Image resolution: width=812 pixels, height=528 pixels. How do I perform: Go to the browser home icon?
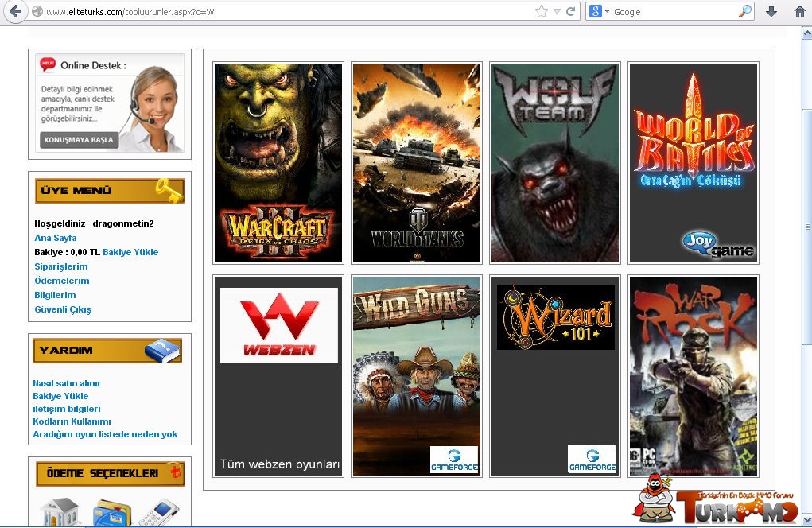pyautogui.click(x=800, y=11)
